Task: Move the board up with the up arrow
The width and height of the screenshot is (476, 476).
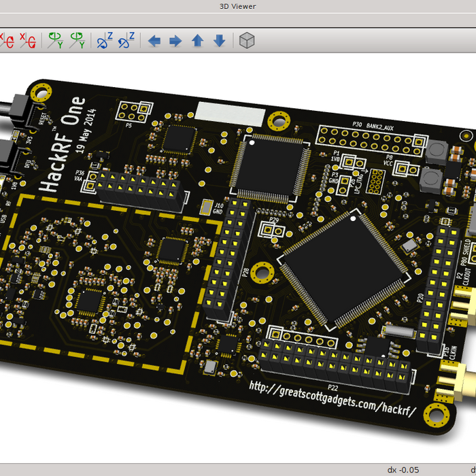Action: pos(198,40)
